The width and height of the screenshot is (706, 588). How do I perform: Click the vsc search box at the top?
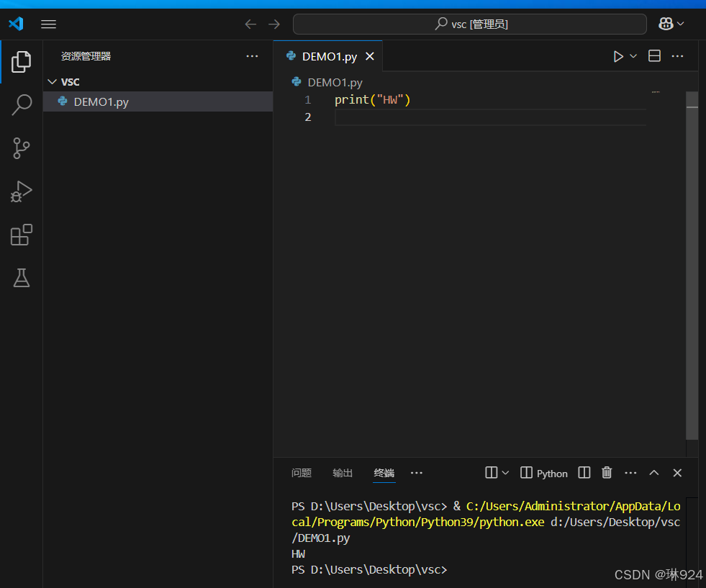pos(469,24)
